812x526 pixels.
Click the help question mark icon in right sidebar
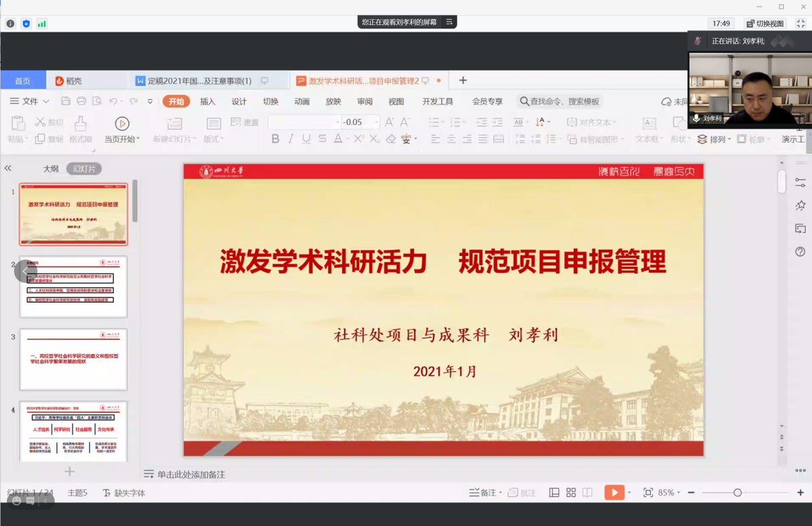(800, 252)
